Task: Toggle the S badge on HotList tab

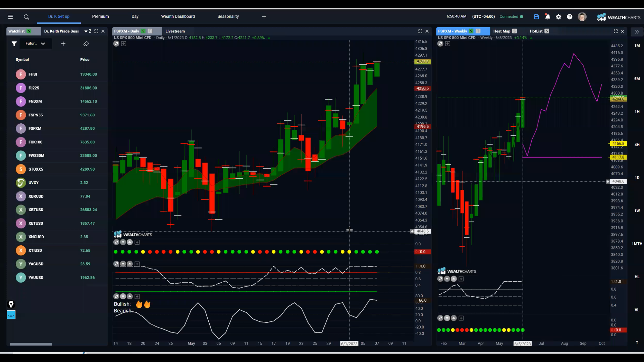Action: pos(547,31)
